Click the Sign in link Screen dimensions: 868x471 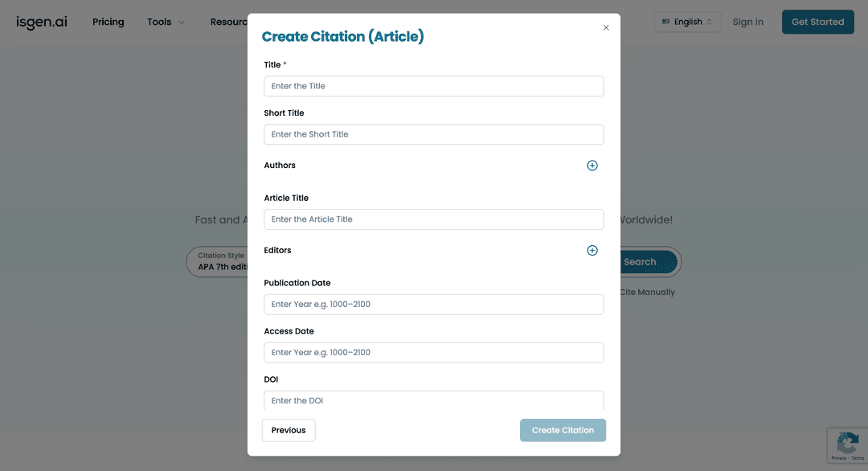click(x=747, y=22)
